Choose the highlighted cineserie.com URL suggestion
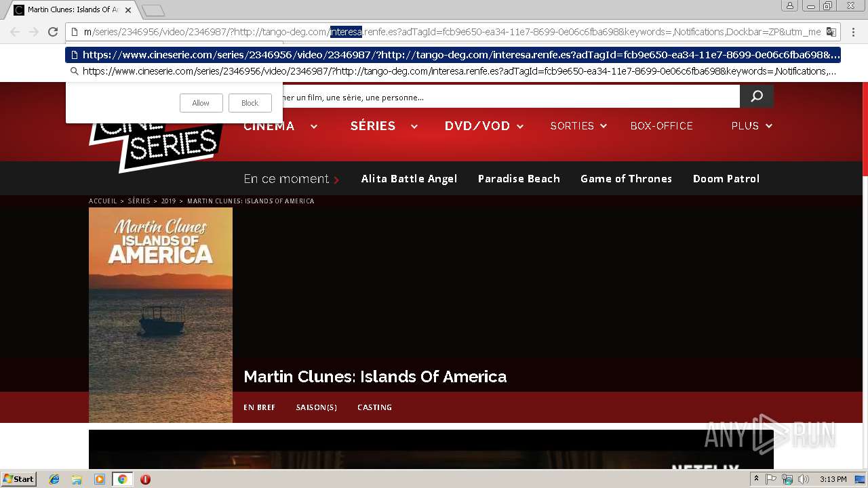 pyautogui.click(x=453, y=55)
